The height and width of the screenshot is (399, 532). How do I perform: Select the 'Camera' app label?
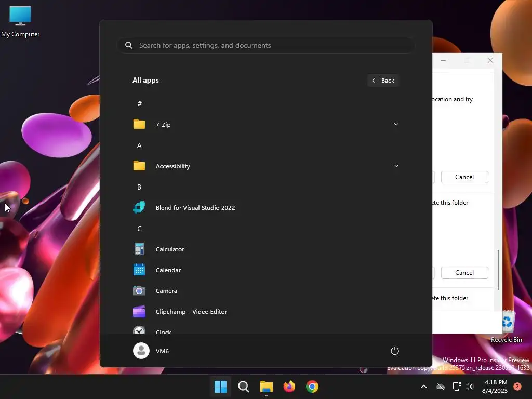[166, 291]
